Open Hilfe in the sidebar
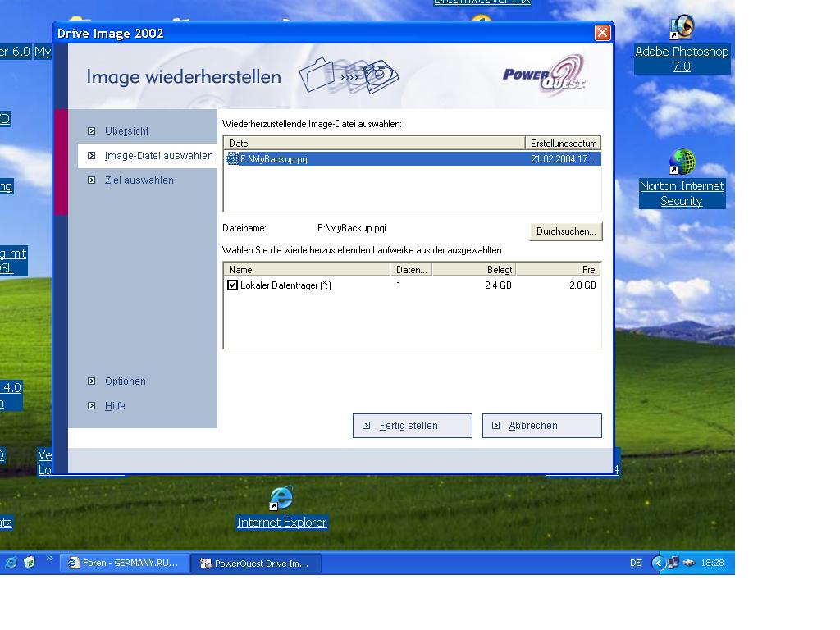Screen dimensions: 840x630 (x=115, y=406)
